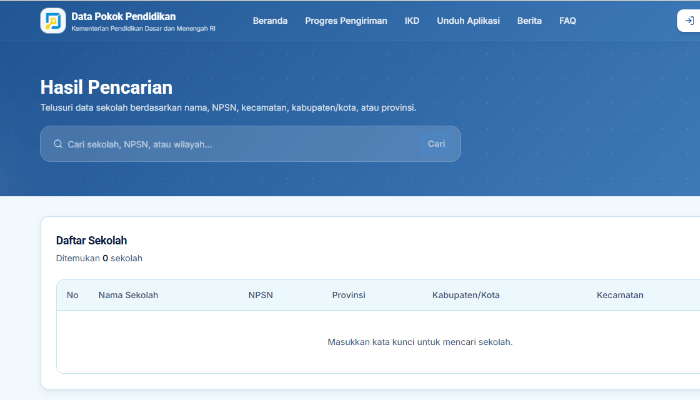Click the Data Pokok Pendidikan site title
Screen dimensions: 700x400
(x=124, y=17)
